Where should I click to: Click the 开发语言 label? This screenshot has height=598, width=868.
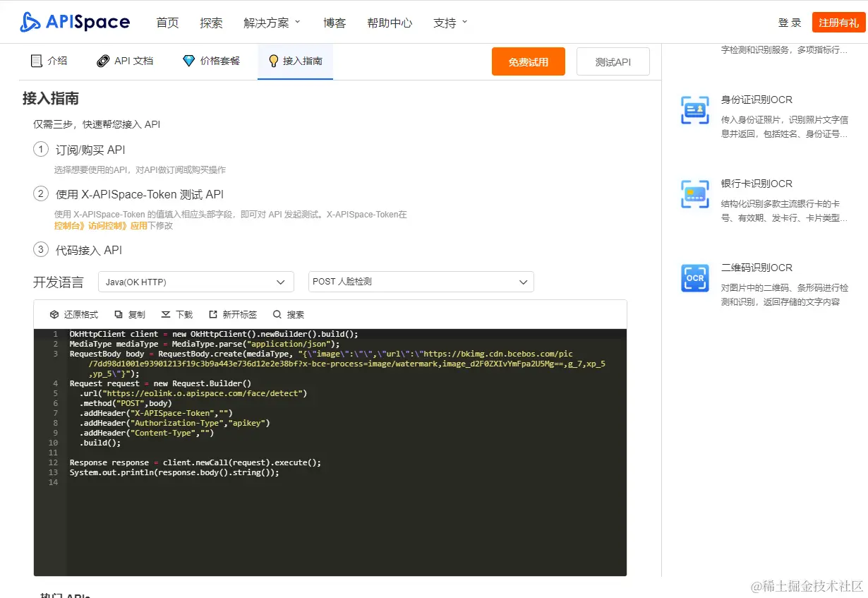coord(59,282)
